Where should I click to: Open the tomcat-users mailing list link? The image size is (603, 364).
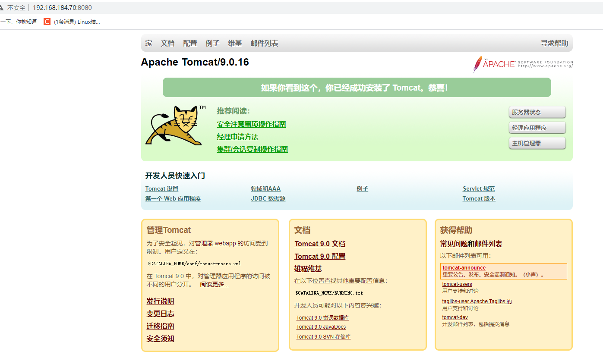point(457,284)
